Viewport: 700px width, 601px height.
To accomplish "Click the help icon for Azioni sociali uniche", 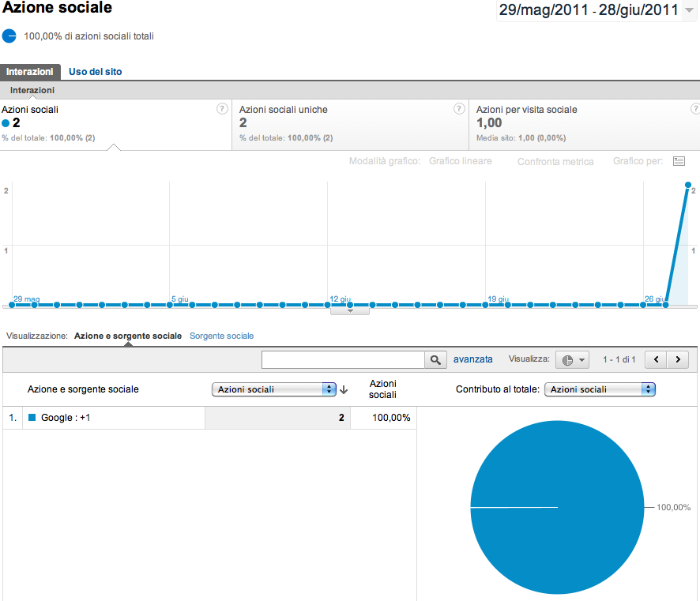I will pos(460,109).
